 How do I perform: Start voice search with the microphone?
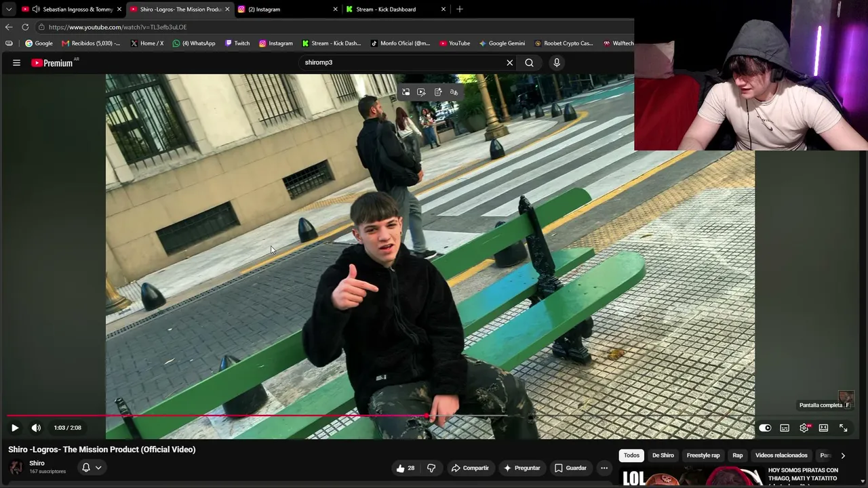click(x=557, y=62)
